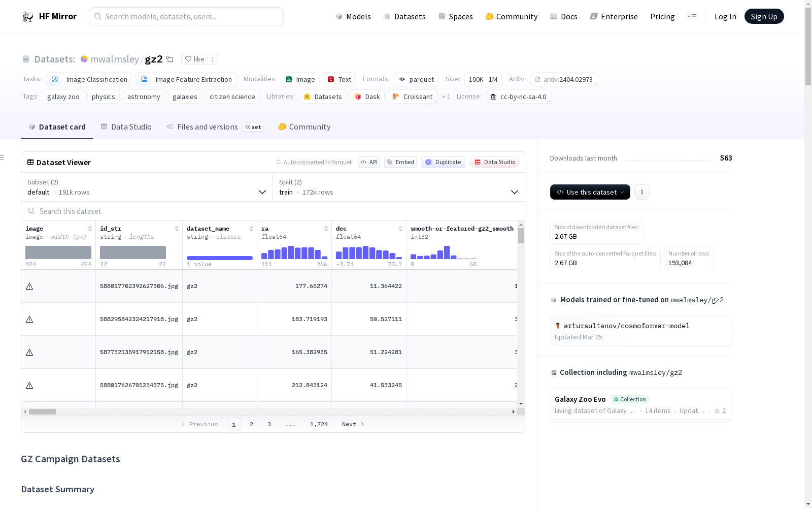Click the astronomy tag

click(144, 97)
